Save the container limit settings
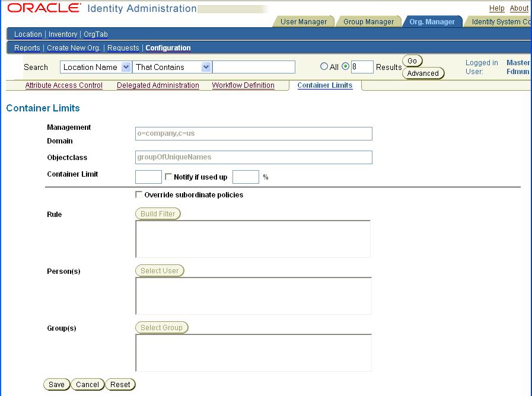 (x=57, y=385)
